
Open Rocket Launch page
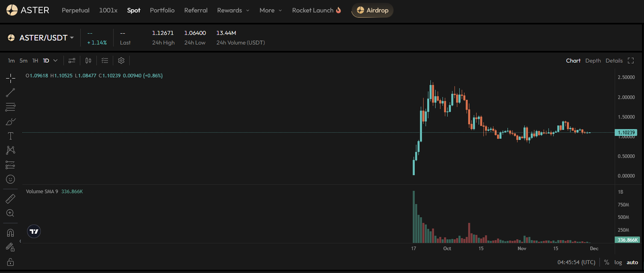click(317, 10)
